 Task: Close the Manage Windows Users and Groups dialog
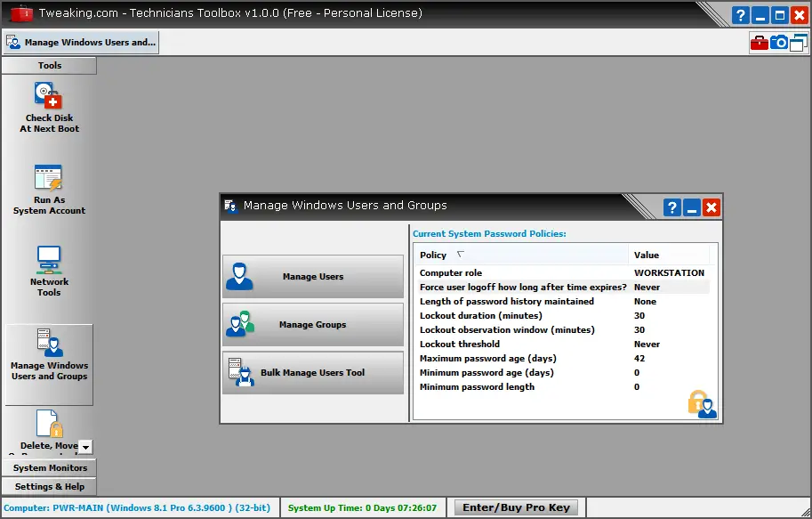[712, 208]
